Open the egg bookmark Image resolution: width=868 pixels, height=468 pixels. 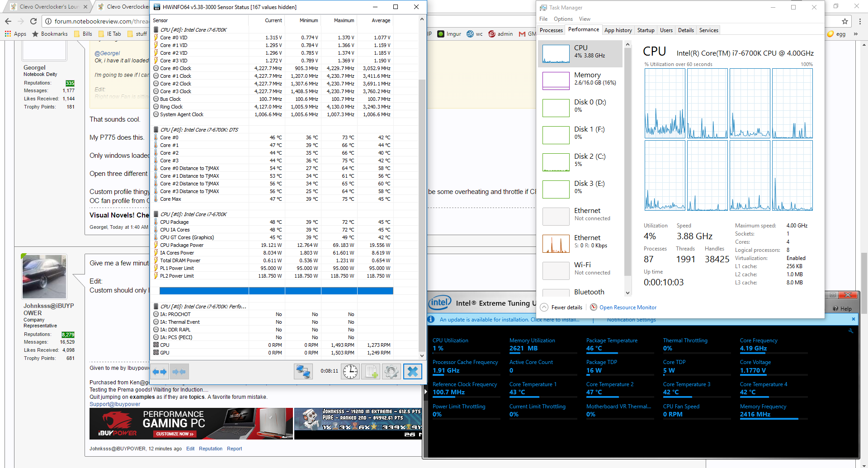[836, 34]
